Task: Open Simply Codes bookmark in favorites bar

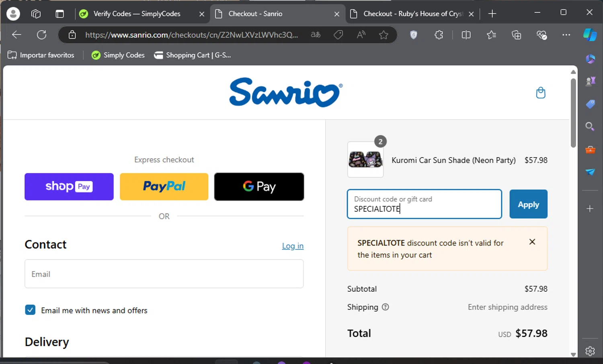Action: (118, 55)
